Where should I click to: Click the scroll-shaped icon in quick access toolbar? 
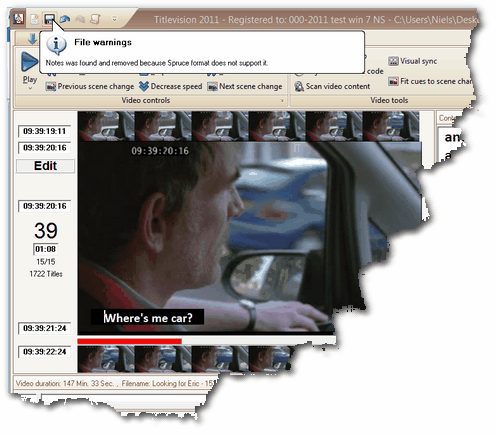coord(95,19)
